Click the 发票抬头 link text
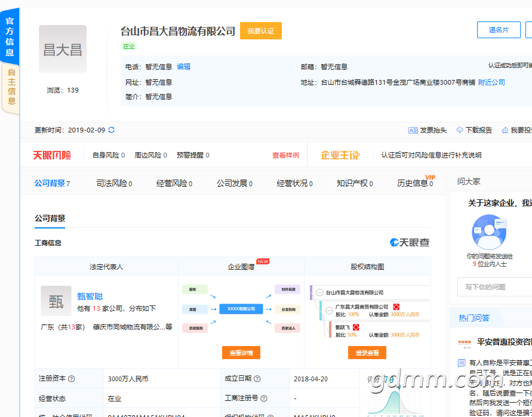Screen dimensions: 532x417 (x=433, y=130)
